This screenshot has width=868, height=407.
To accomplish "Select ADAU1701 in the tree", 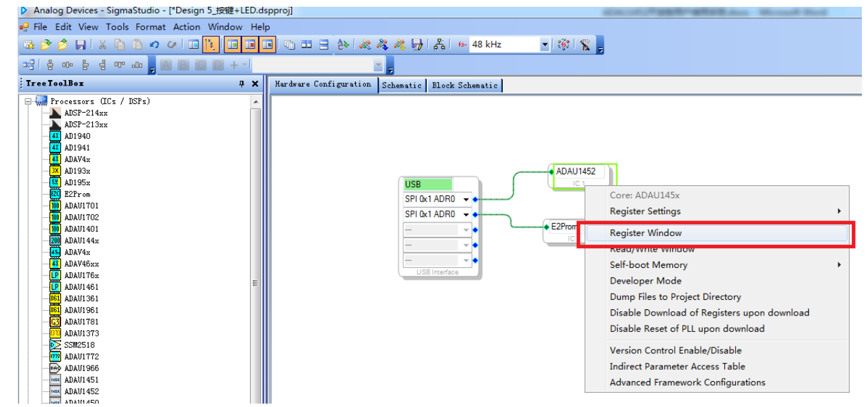I will [x=81, y=206].
